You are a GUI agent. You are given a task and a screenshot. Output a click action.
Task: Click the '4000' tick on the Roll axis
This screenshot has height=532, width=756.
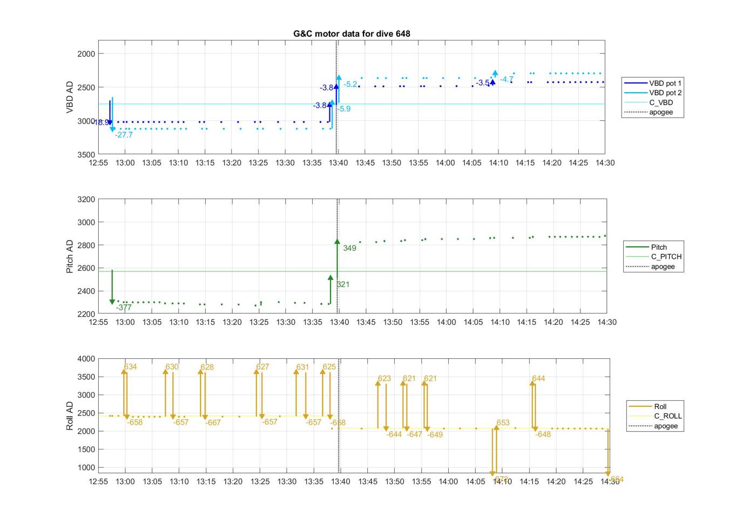86,359
